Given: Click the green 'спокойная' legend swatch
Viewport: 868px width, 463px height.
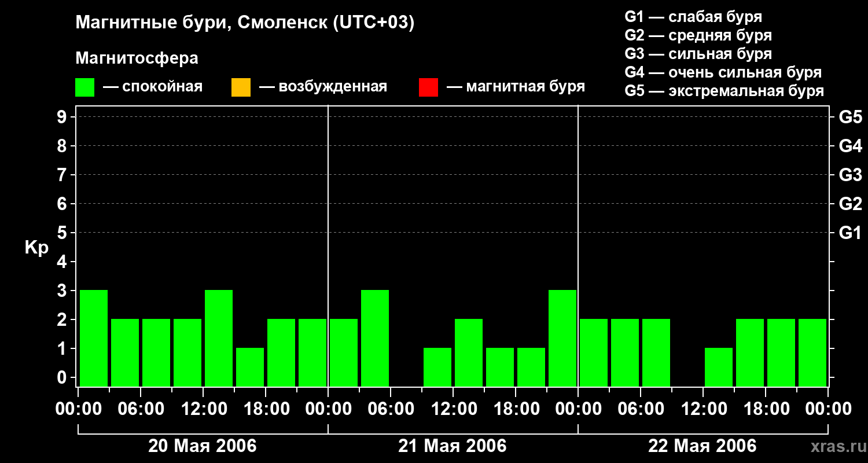Looking at the screenshot, I should point(84,87).
